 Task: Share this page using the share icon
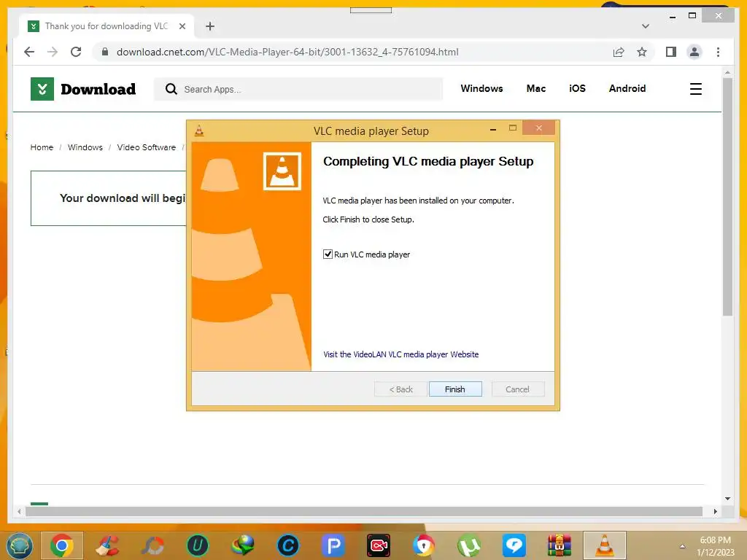click(x=619, y=52)
